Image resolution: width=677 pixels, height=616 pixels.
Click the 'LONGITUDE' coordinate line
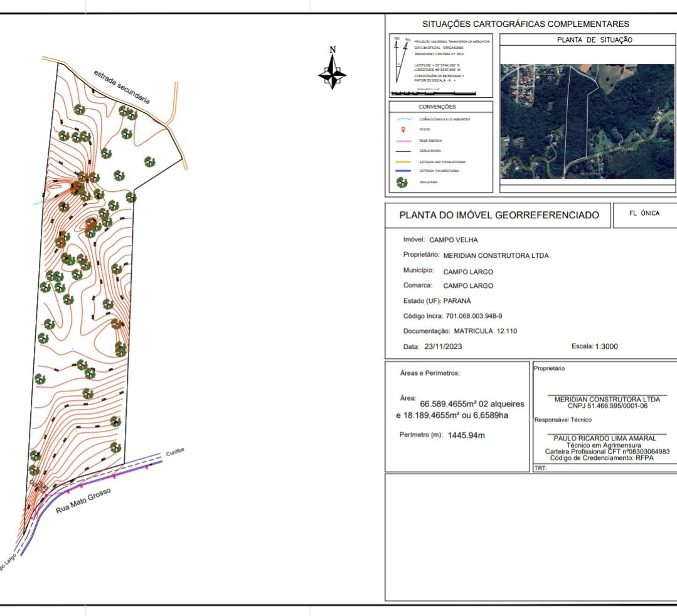pyautogui.click(x=437, y=70)
